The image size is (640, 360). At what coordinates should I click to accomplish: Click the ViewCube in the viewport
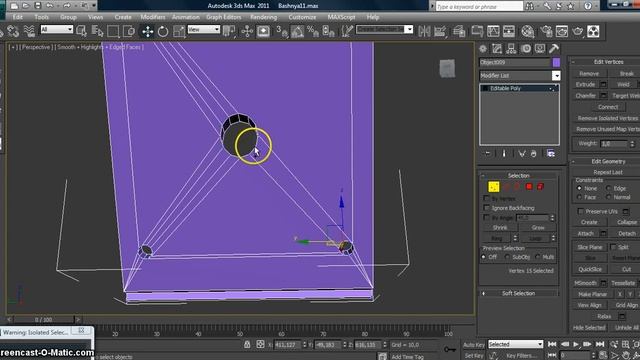[447, 69]
